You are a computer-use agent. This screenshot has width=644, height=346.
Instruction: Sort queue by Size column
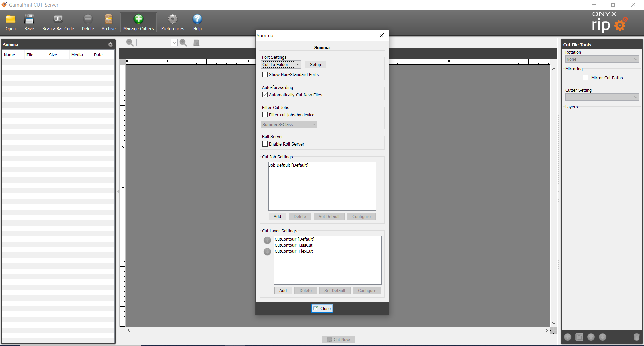coord(58,55)
